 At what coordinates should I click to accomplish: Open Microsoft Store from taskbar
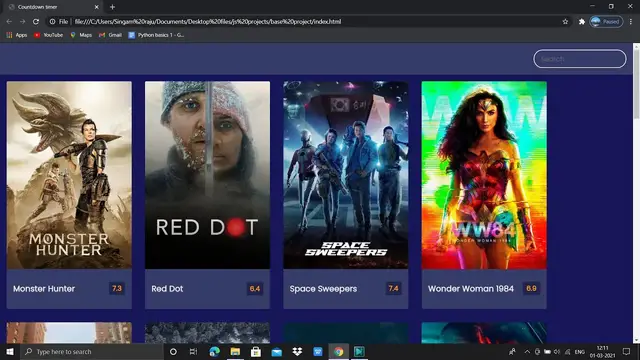point(256,351)
